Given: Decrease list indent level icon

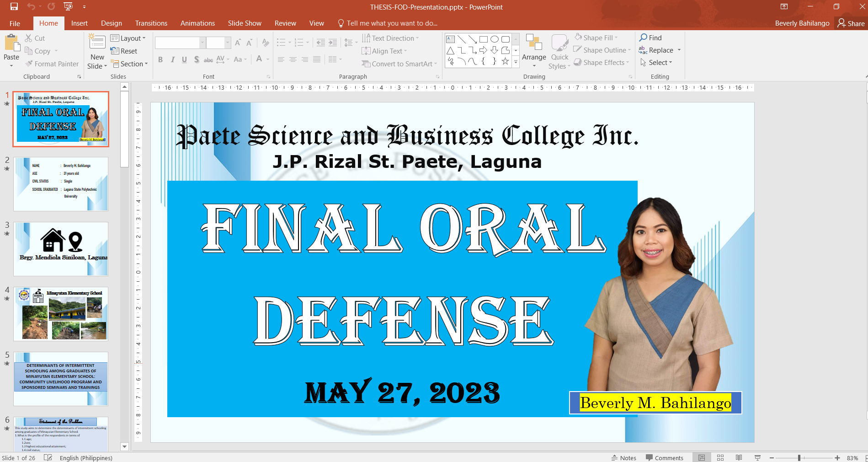Looking at the screenshot, I should pos(321,43).
